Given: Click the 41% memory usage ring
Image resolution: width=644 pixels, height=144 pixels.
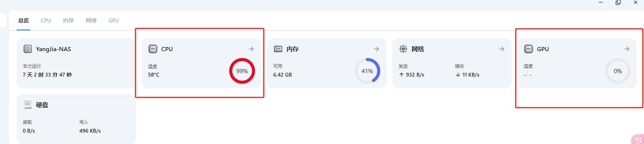Looking at the screenshot, I should [x=367, y=71].
